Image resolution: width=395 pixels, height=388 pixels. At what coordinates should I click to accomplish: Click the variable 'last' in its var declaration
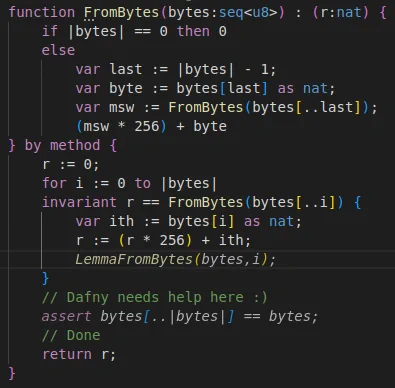[x=126, y=69]
